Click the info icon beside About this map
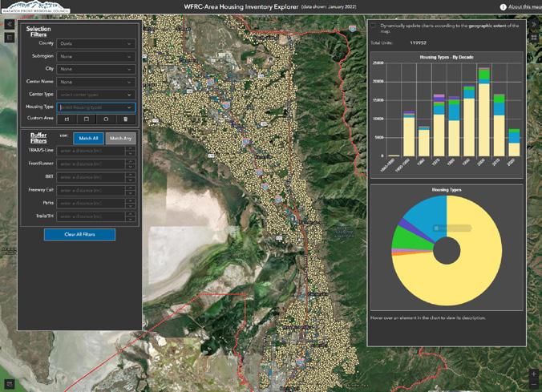The image size is (542, 392). coord(503,7)
